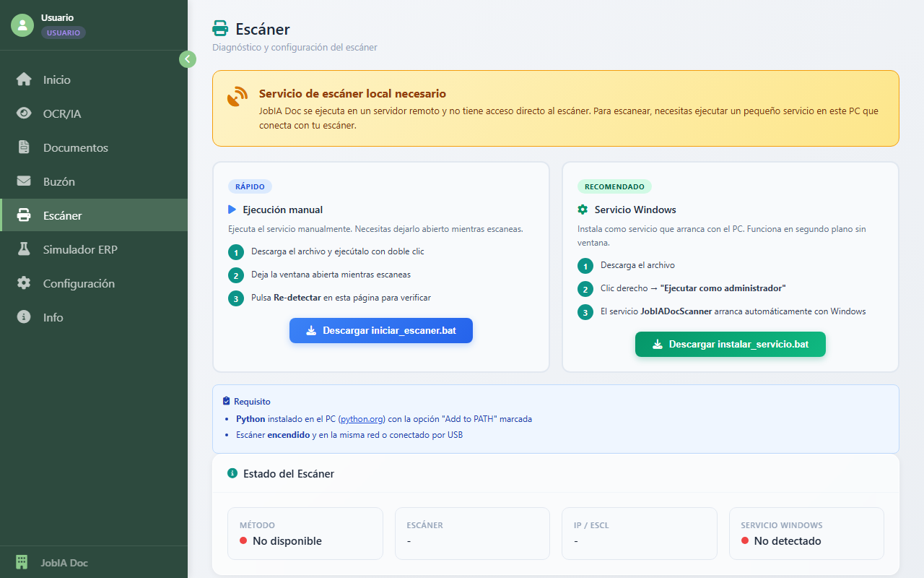
Task: Download the instalar_servicio.bat file
Action: point(730,344)
